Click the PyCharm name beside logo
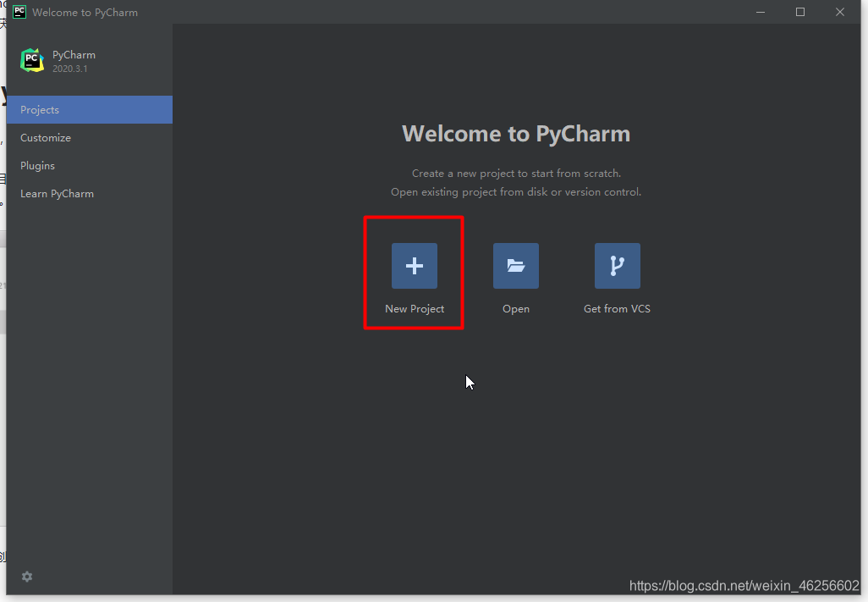 pyautogui.click(x=74, y=55)
